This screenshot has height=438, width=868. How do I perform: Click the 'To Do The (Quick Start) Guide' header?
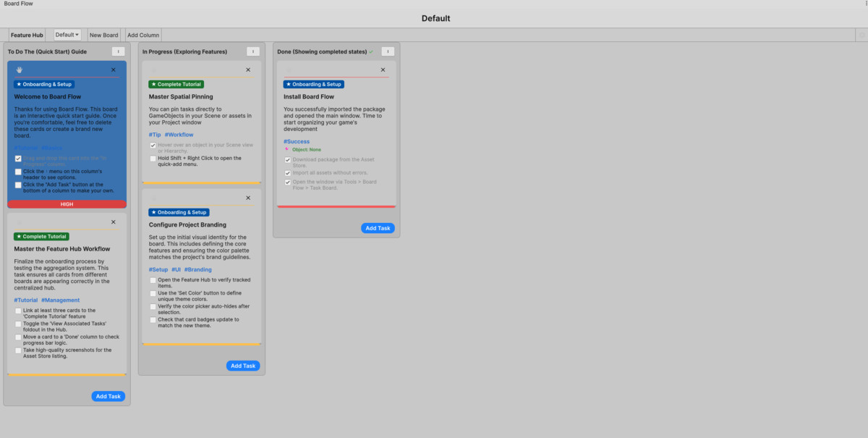click(x=47, y=51)
